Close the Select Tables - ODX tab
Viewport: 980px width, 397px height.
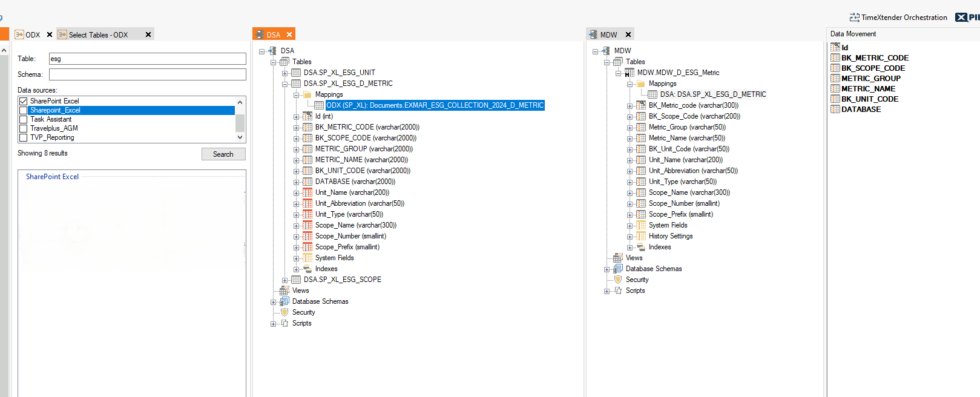pos(148,34)
